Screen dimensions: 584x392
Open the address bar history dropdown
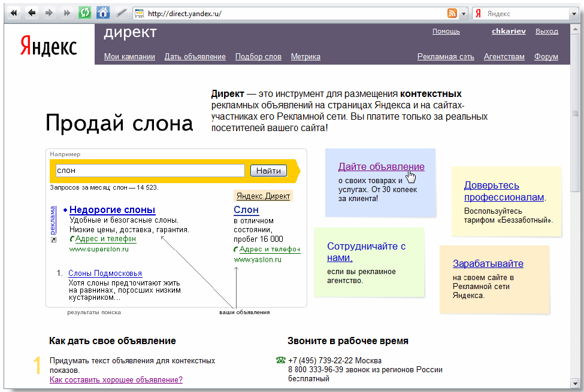(x=464, y=14)
